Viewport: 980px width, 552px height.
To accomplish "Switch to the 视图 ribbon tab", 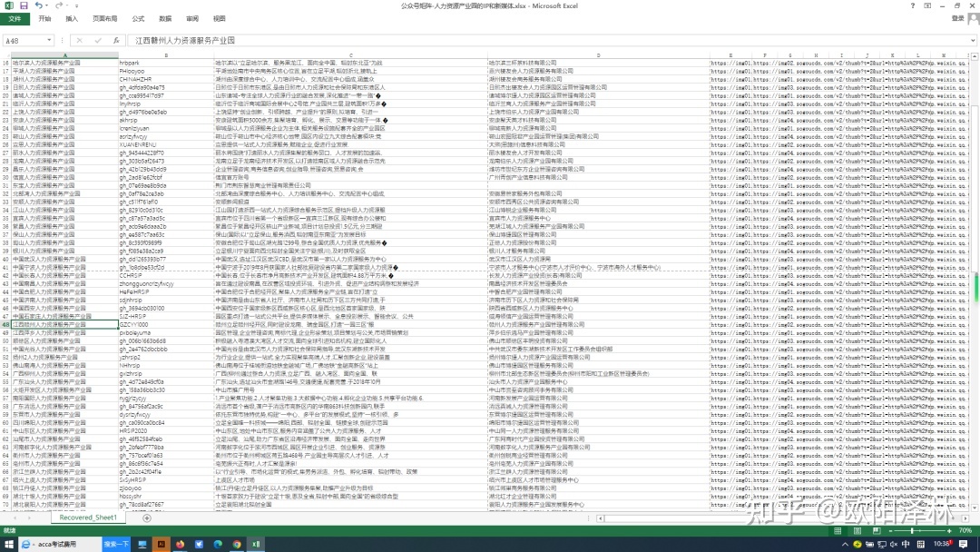I will [x=219, y=19].
